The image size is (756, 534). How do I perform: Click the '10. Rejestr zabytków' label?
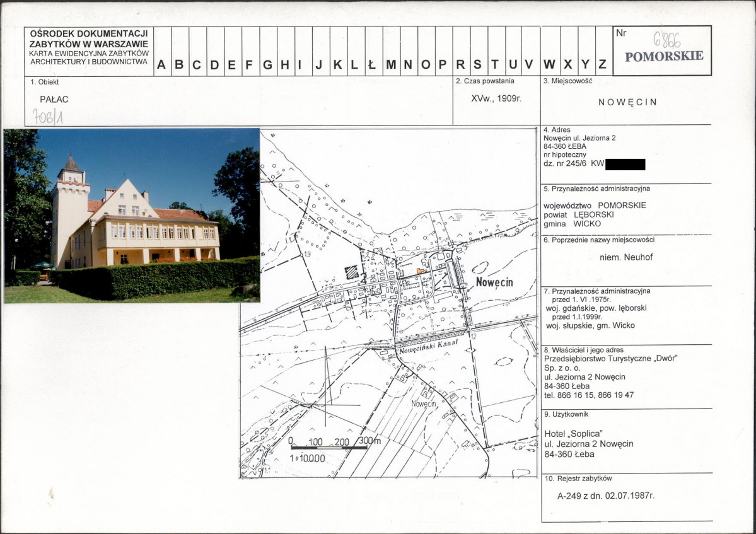(x=578, y=478)
